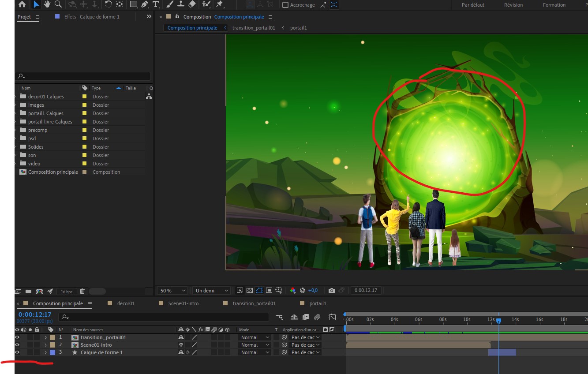Toggle visibility of Calque de forme 1

click(x=17, y=352)
